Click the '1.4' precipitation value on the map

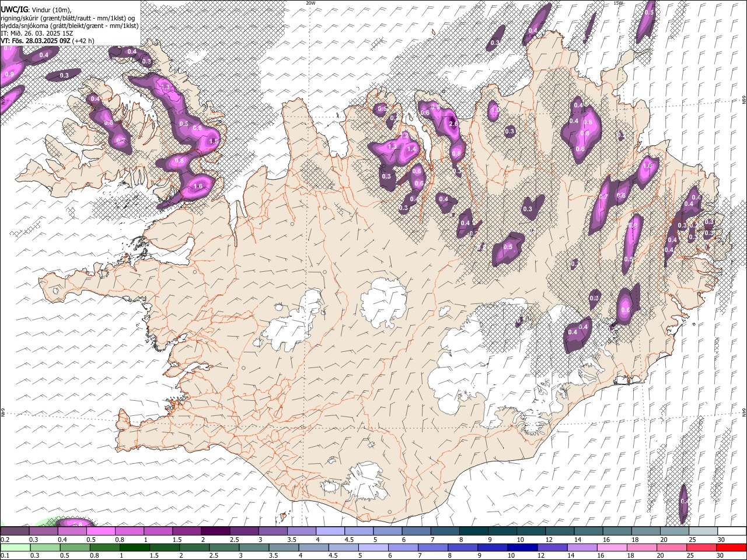(411, 149)
